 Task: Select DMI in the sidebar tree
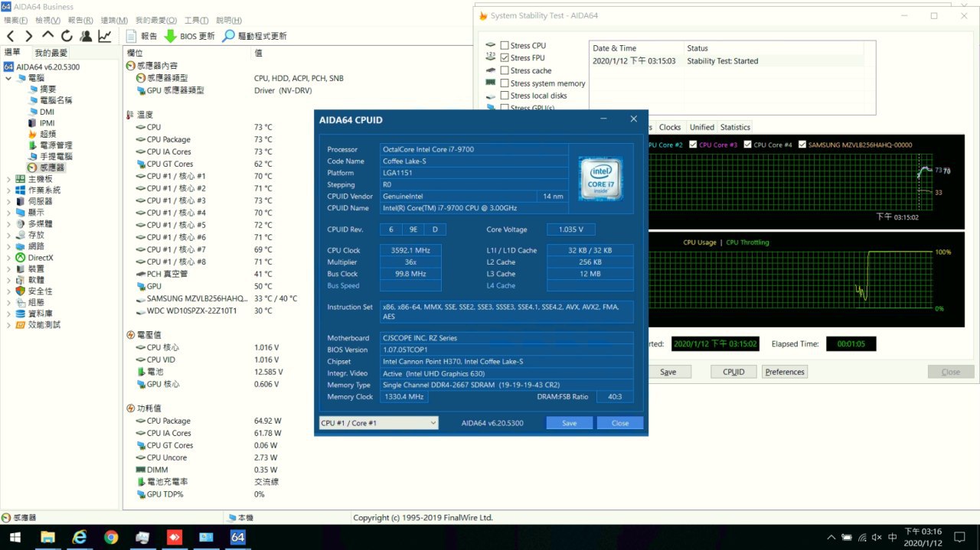(47, 112)
